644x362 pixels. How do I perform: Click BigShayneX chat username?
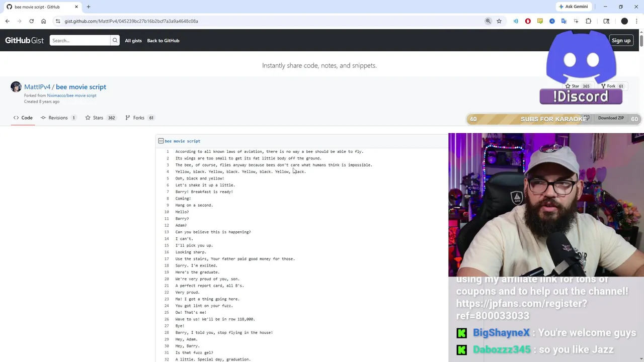coord(501,333)
